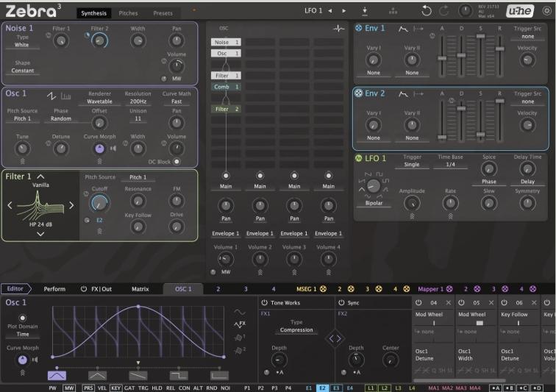Image resolution: width=556 pixels, height=392 pixels.
Task: Select the sawtooth waveform icon in Osc 1
Action: (x=52, y=94)
